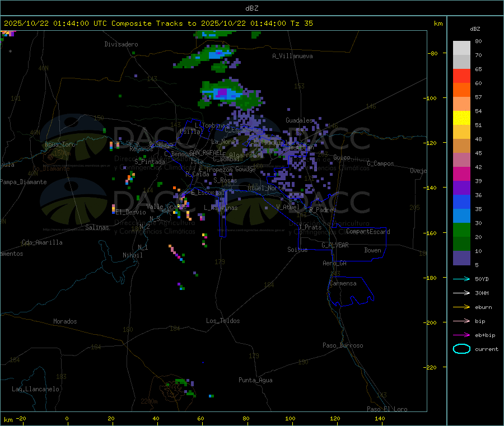
Task: Click the G_Campos map label
Action: coord(380,163)
